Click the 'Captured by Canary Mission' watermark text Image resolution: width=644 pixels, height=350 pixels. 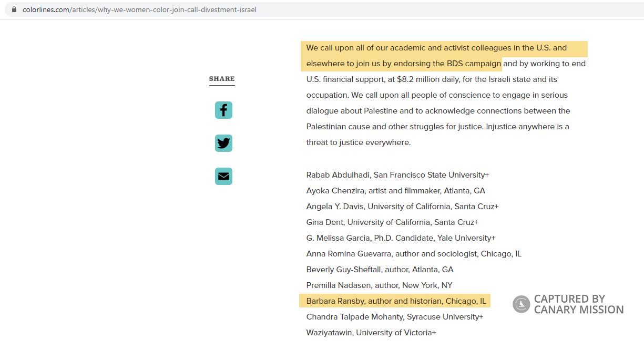578,304
